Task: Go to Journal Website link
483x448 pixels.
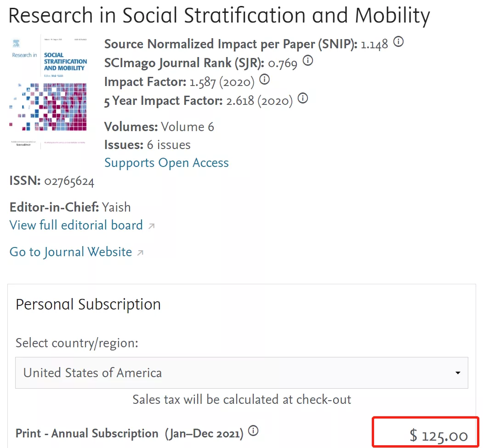Action: click(71, 252)
